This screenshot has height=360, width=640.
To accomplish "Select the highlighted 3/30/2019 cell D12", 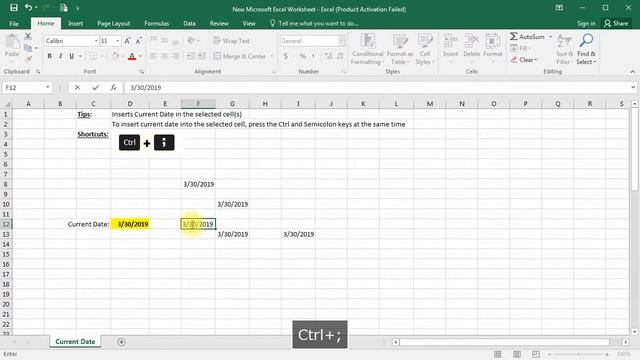I will (x=130, y=224).
